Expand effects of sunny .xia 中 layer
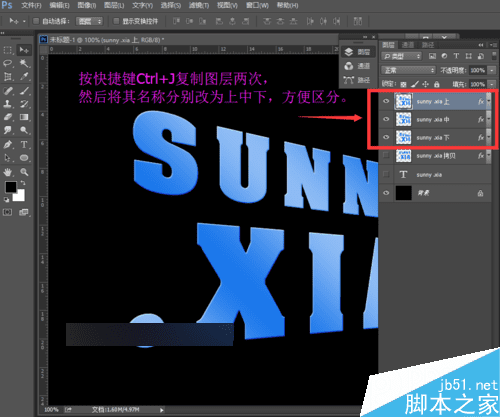This screenshot has height=417, width=500. tap(489, 119)
